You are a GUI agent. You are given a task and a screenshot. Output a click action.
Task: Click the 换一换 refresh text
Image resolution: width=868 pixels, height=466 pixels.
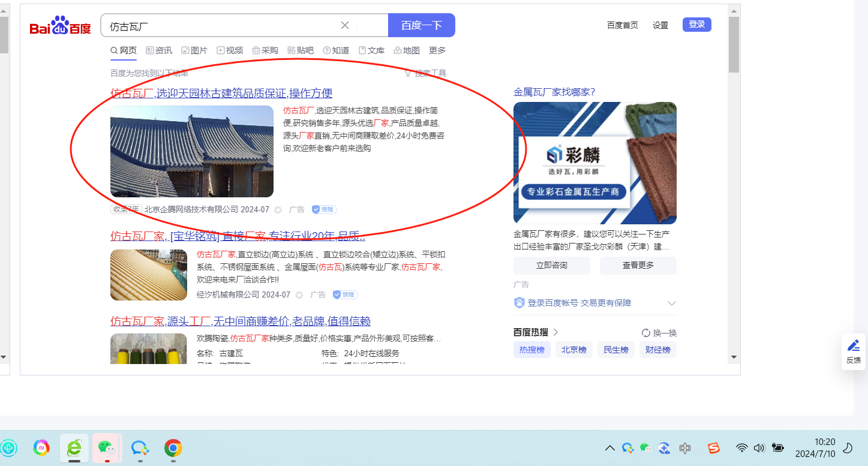point(664,333)
